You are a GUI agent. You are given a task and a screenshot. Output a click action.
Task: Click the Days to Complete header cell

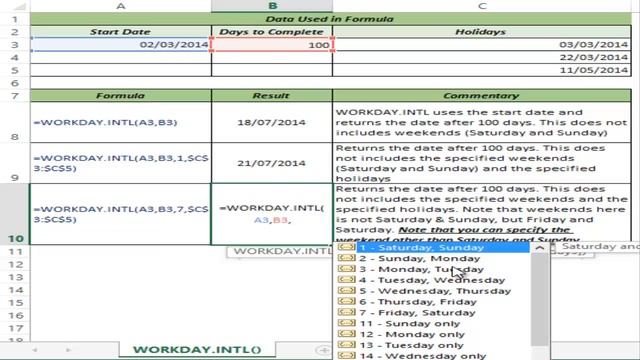pyautogui.click(x=272, y=32)
